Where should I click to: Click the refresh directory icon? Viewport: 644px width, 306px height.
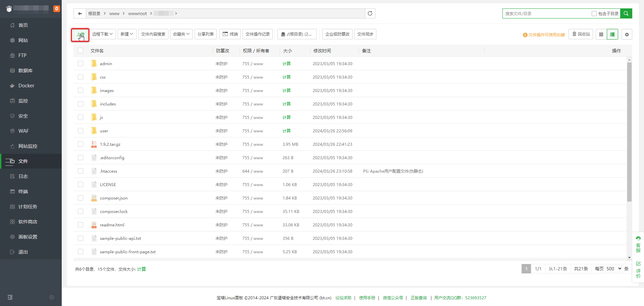point(370,13)
